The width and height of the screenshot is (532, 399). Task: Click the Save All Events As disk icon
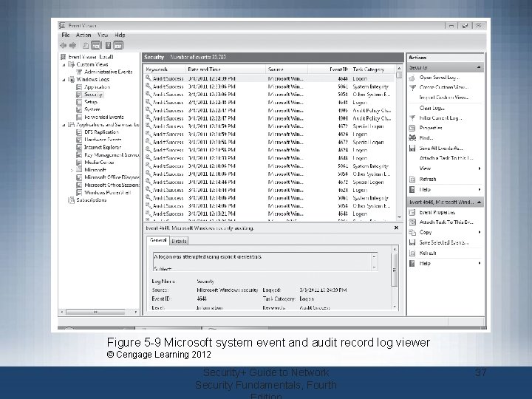tap(412, 148)
